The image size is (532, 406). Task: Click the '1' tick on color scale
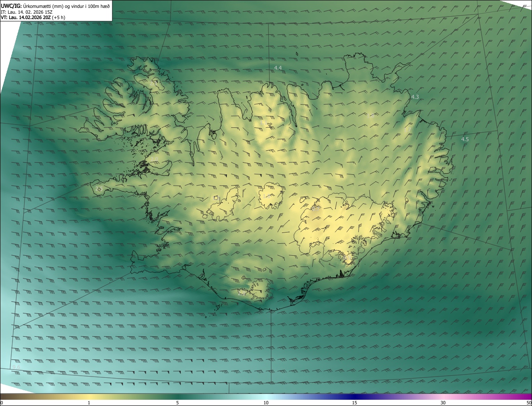[89, 403]
